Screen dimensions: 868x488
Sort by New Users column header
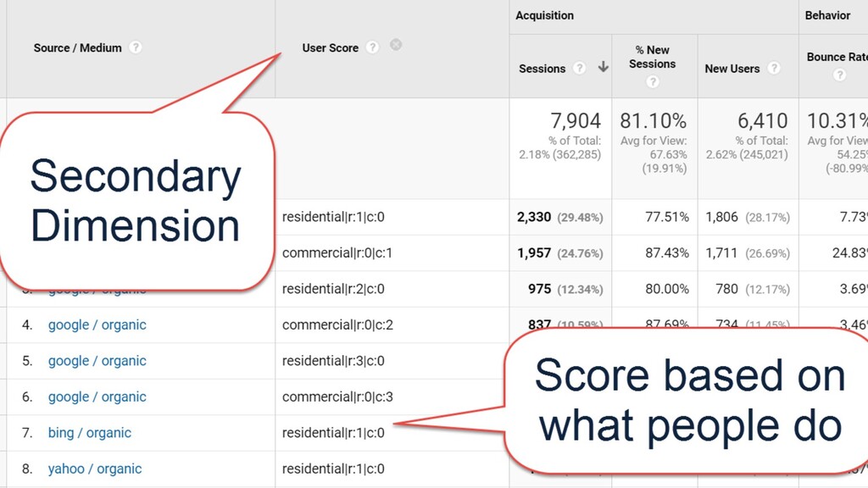click(x=732, y=69)
